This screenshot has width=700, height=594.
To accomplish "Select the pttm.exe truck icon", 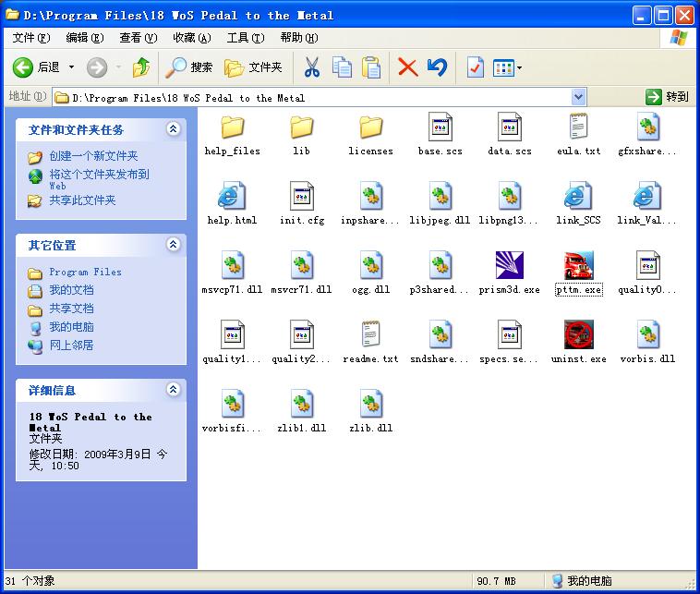I will click(578, 266).
